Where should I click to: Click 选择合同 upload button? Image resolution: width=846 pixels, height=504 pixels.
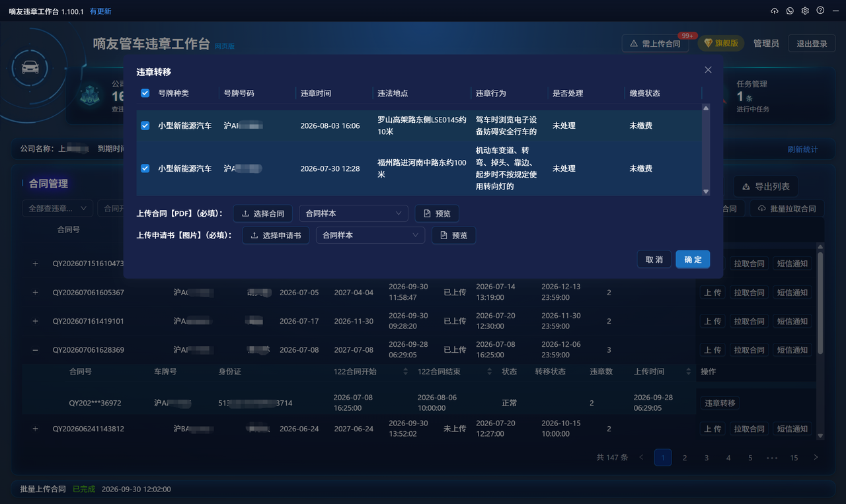[x=262, y=213]
